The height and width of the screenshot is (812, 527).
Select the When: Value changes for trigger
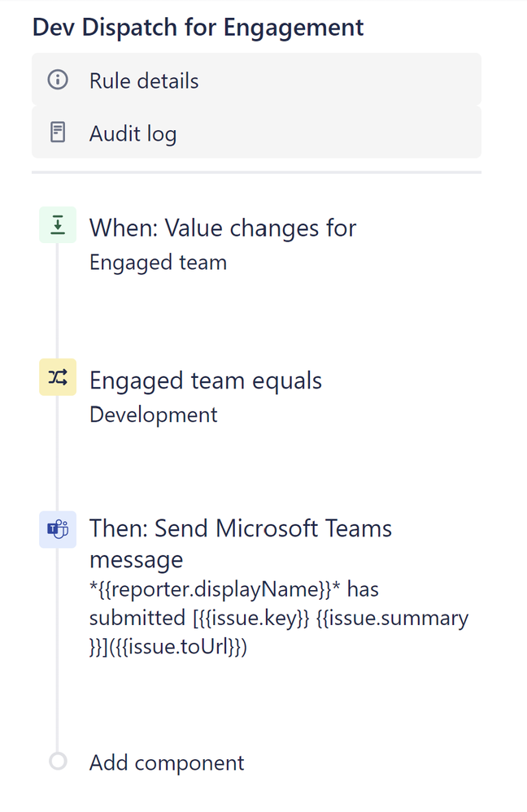pyautogui.click(x=222, y=228)
